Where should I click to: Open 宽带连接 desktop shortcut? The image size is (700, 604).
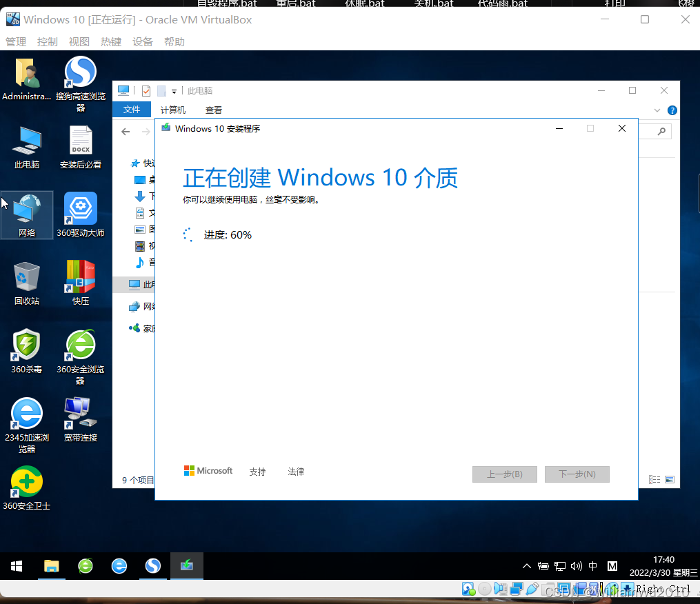[81, 420]
